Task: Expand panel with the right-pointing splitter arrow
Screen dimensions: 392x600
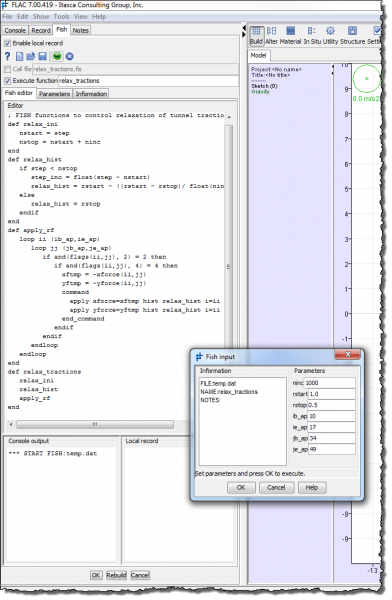Action: point(244,34)
